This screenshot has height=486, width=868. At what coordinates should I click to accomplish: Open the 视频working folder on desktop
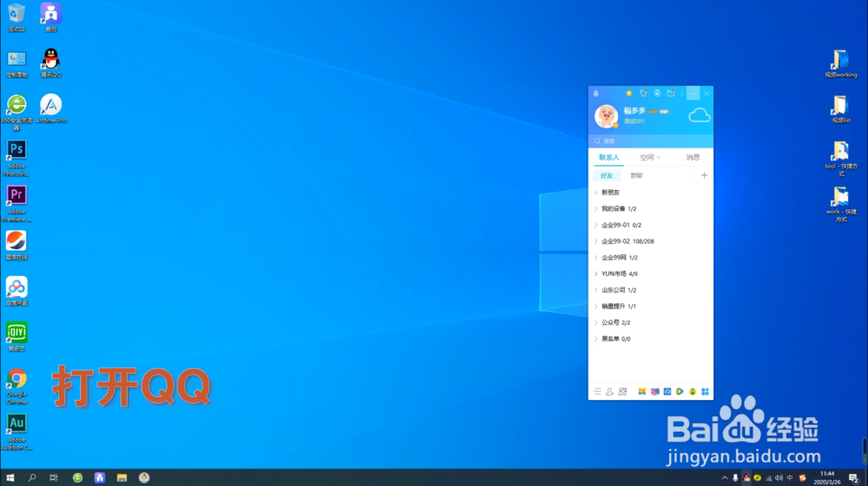coord(841,63)
